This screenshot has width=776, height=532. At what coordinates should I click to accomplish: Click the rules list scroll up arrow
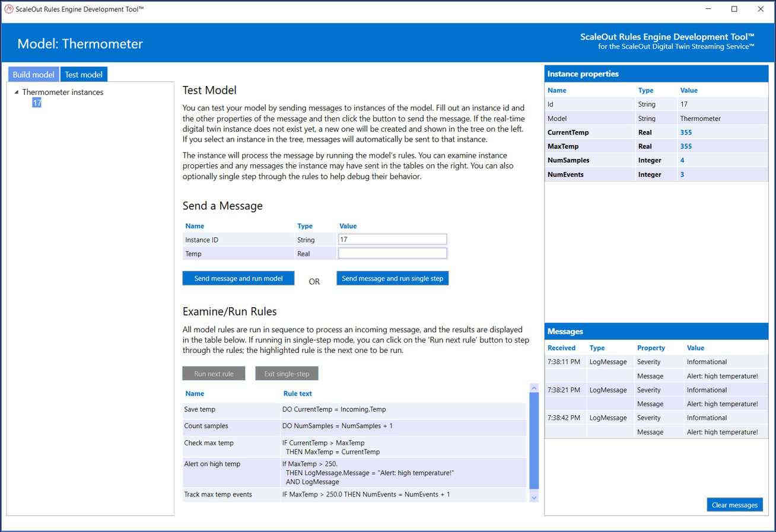click(x=533, y=387)
